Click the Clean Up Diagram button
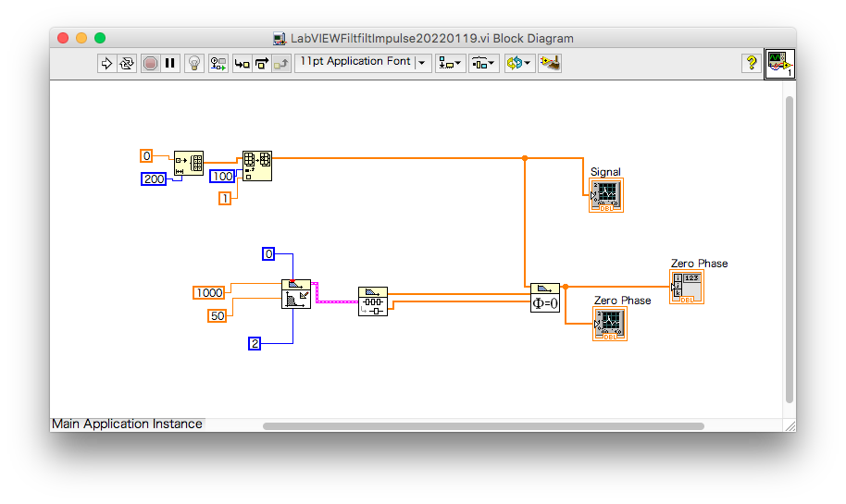 click(550, 64)
